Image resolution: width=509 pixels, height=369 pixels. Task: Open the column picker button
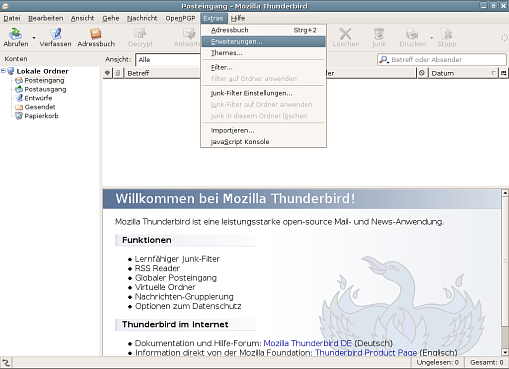coord(504,73)
